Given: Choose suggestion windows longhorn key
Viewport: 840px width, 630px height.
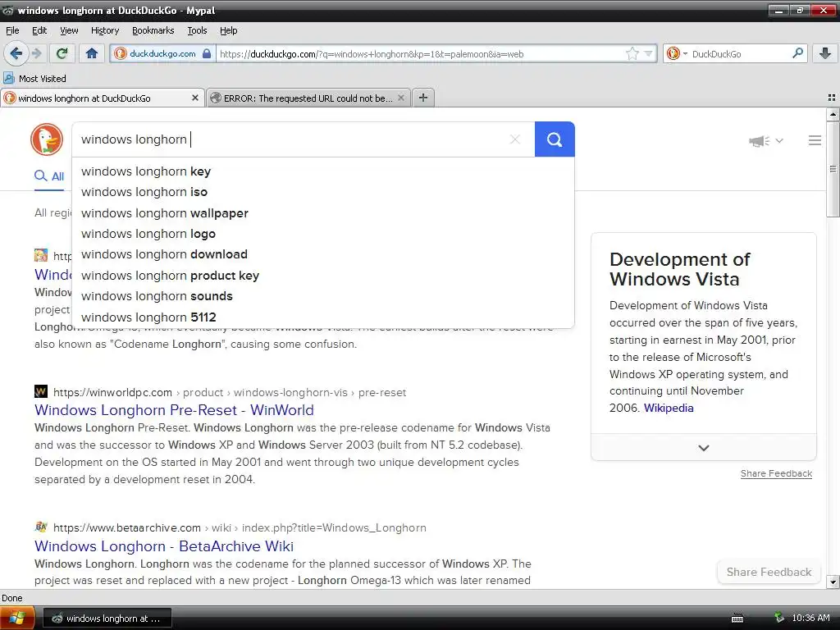Looking at the screenshot, I should coord(323,171).
